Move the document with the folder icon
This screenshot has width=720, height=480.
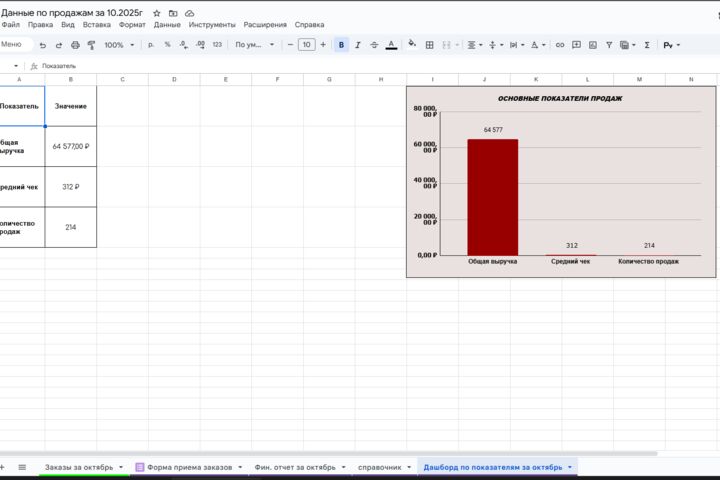point(173,13)
